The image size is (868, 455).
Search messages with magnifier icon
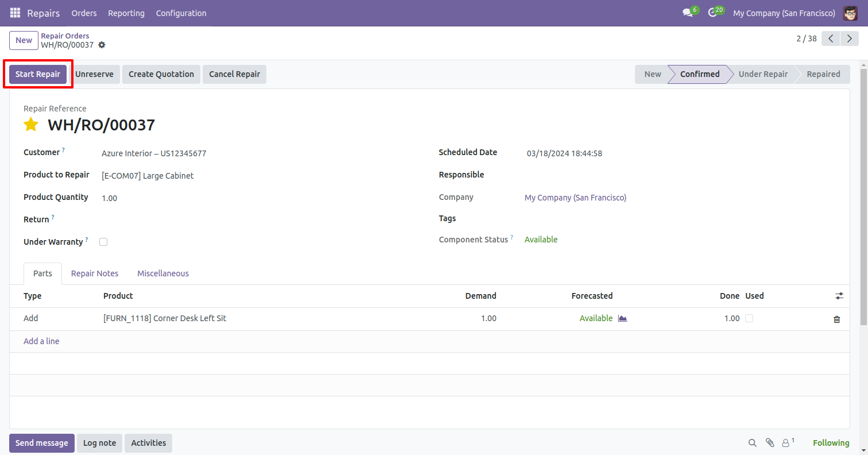pyautogui.click(x=752, y=443)
